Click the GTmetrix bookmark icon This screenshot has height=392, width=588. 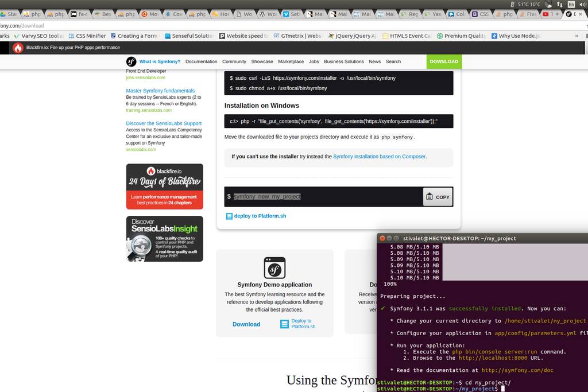pyautogui.click(x=276, y=36)
